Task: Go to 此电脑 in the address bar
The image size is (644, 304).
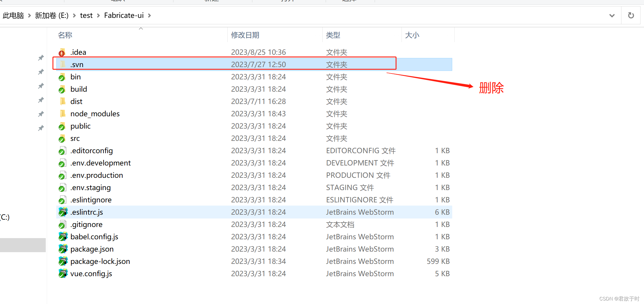Action: [x=13, y=16]
